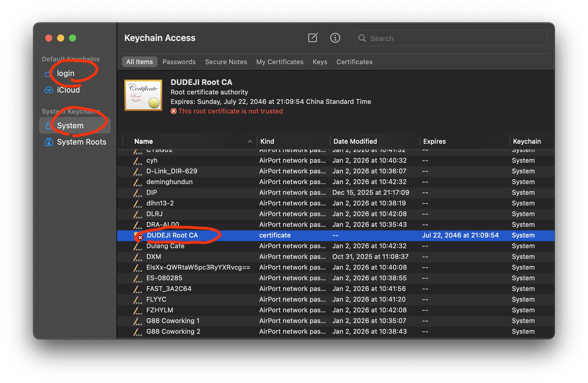View the Certificates tab

(x=354, y=62)
